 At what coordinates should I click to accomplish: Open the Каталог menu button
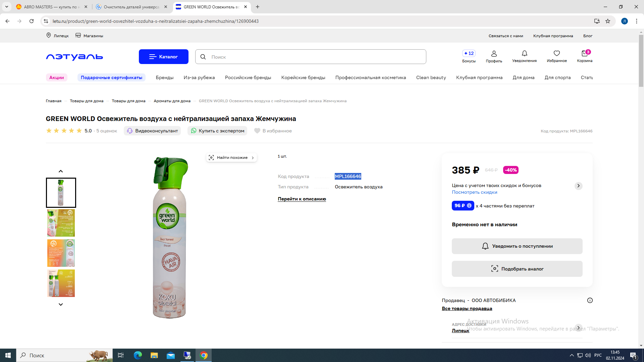(x=164, y=57)
